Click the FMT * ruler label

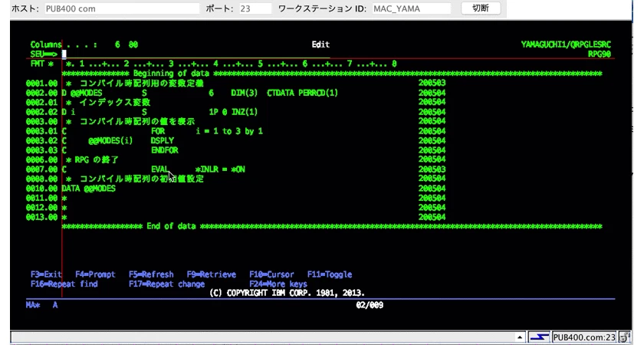click(x=42, y=64)
